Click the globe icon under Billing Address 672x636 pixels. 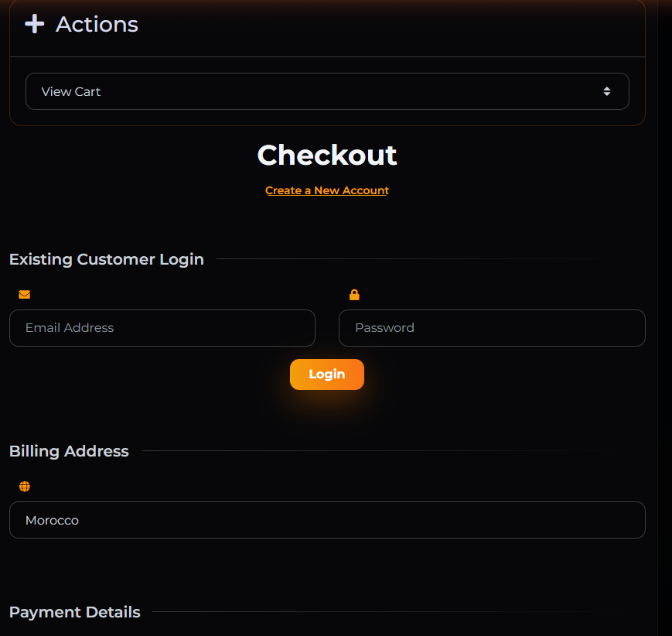coord(25,487)
